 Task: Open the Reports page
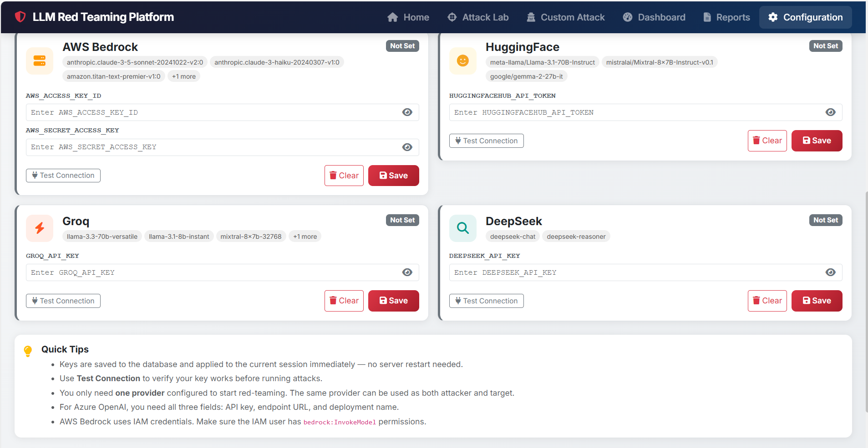point(726,17)
